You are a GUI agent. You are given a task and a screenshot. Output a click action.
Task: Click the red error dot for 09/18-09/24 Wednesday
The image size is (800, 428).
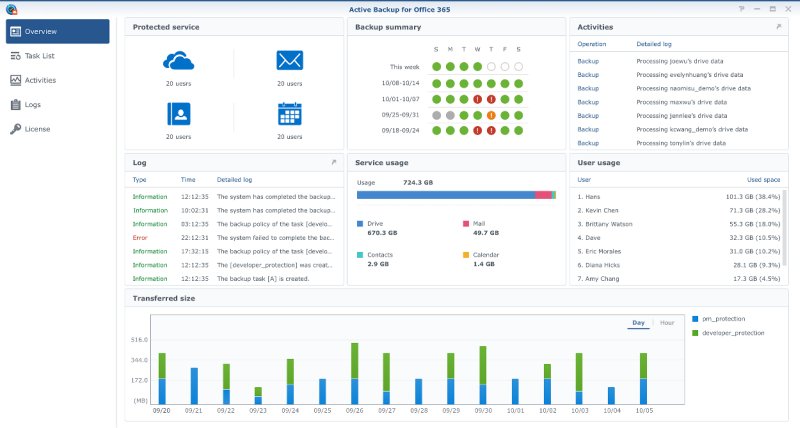tap(478, 130)
